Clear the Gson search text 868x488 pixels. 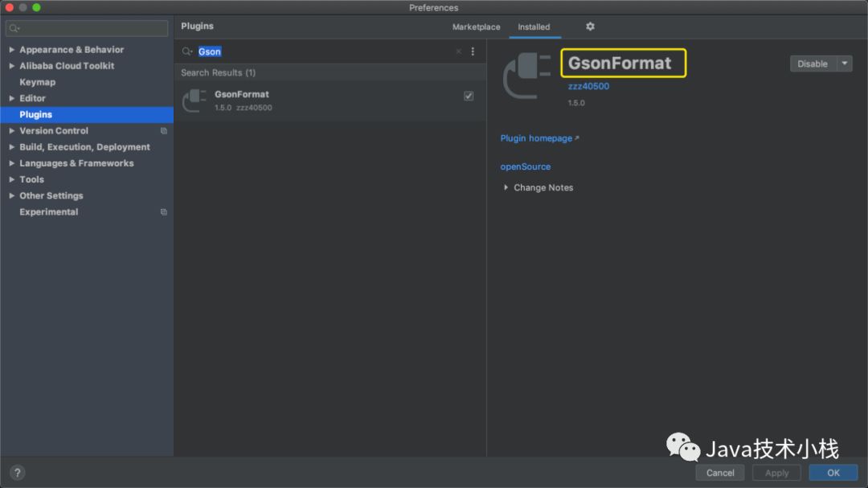point(458,51)
